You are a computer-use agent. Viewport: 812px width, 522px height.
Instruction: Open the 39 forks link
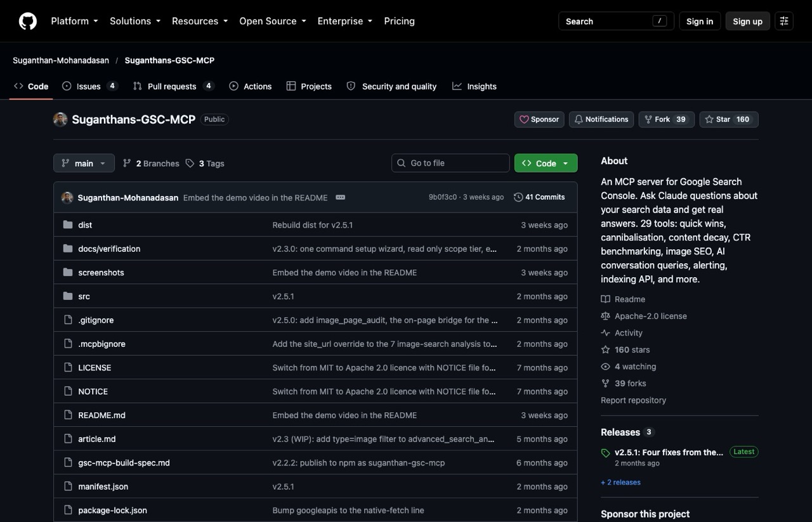tap(624, 383)
